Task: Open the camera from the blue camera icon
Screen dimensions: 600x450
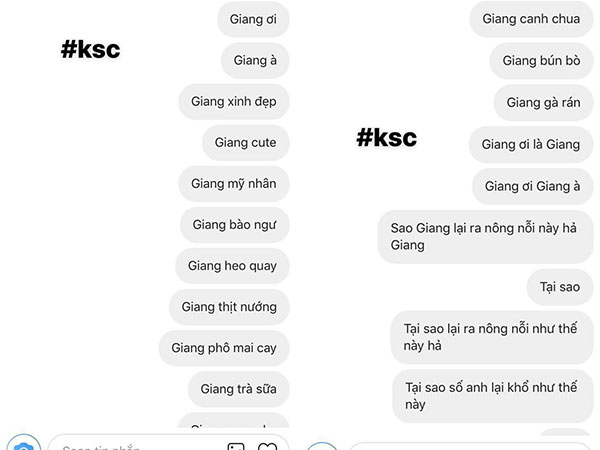Action: click(x=23, y=443)
